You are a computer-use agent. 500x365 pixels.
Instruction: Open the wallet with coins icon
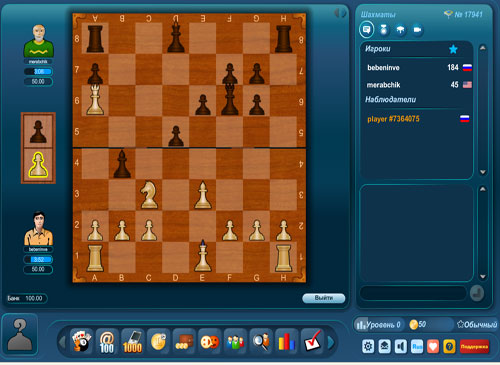(x=184, y=341)
